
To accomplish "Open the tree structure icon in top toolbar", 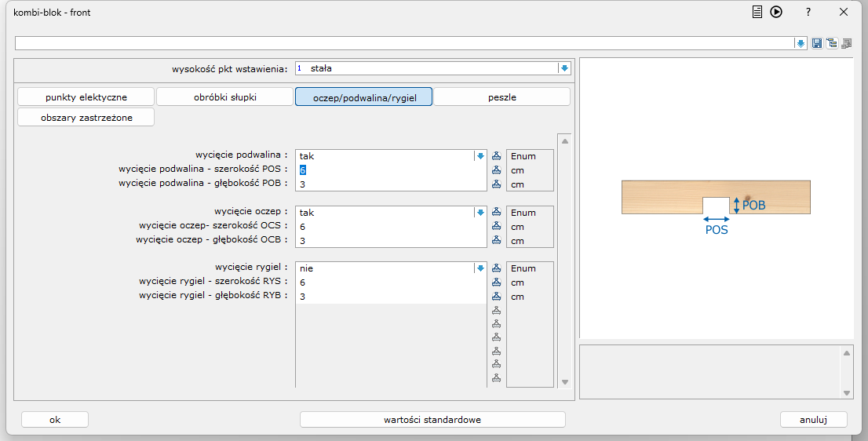I will 831,43.
